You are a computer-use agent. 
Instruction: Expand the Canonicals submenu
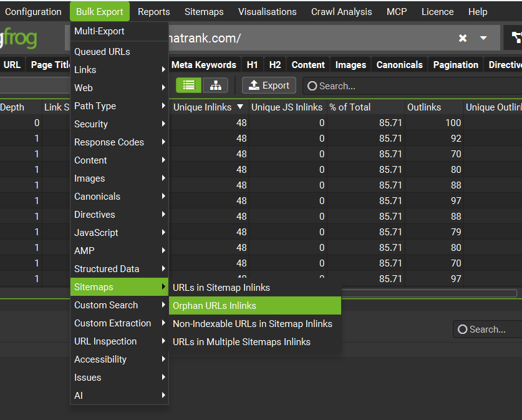[119, 196]
